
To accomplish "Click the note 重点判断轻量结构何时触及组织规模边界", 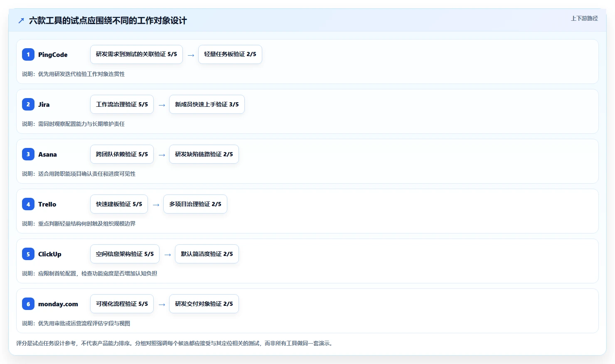I will tap(79, 224).
